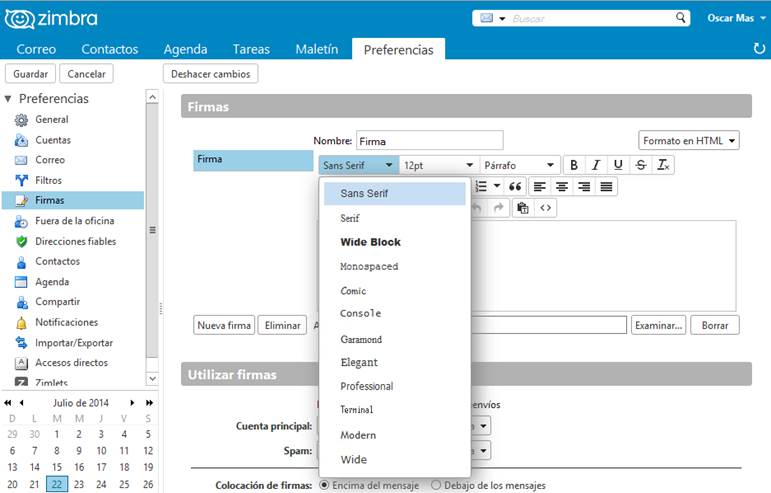Image resolution: width=771 pixels, height=493 pixels.
Task: Click the Cancelar button
Action: 87,74
